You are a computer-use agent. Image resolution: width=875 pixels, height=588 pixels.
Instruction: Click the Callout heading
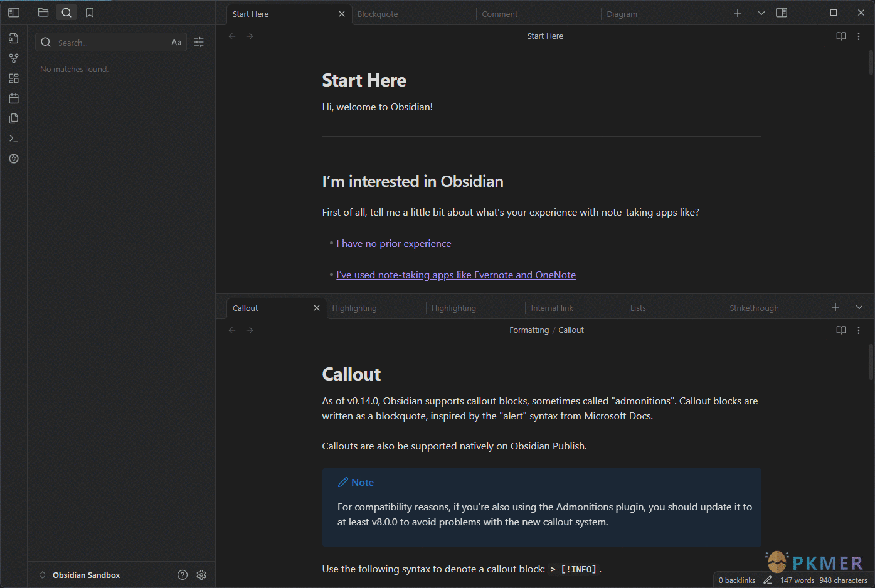tap(351, 374)
